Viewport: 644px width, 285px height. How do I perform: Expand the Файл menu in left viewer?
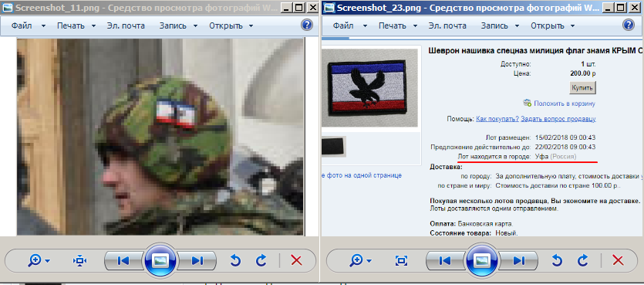[x=29, y=25]
